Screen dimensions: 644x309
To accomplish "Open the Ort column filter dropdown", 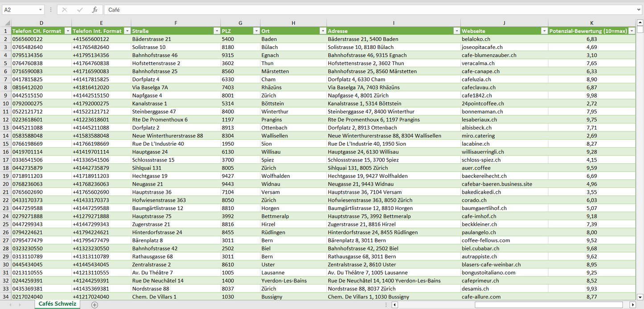I will (x=323, y=31).
